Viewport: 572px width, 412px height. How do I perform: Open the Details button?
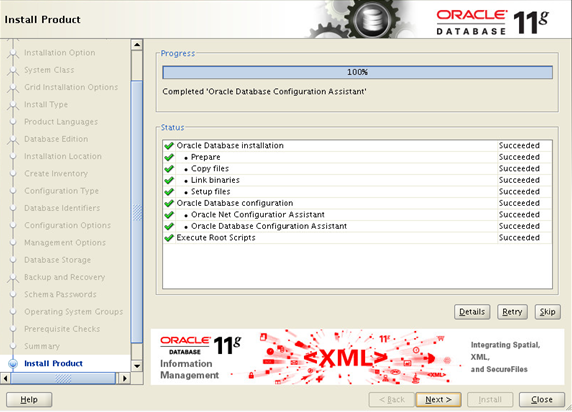point(472,312)
